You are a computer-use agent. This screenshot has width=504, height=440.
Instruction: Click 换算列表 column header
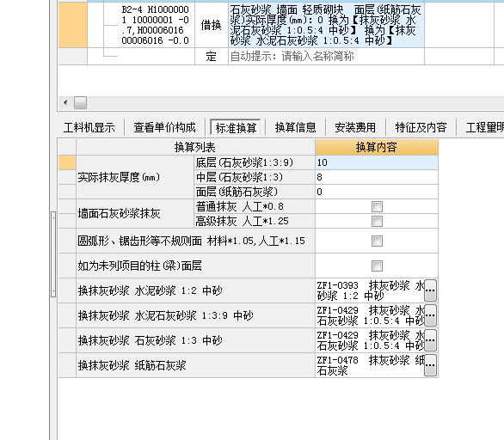coord(195,147)
